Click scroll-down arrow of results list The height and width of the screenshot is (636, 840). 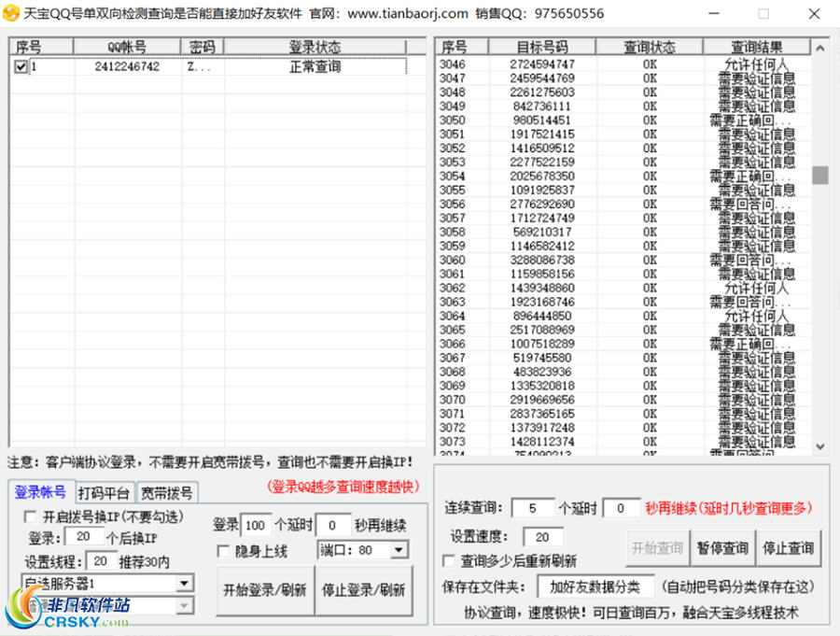tap(820, 446)
